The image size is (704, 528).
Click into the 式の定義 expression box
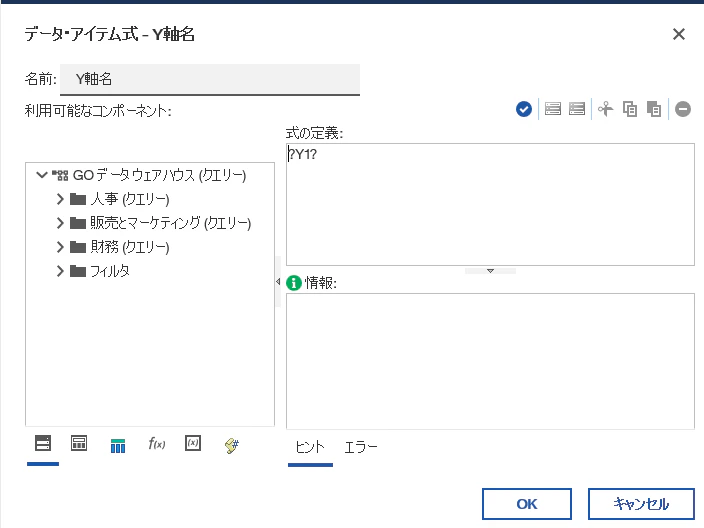490,204
